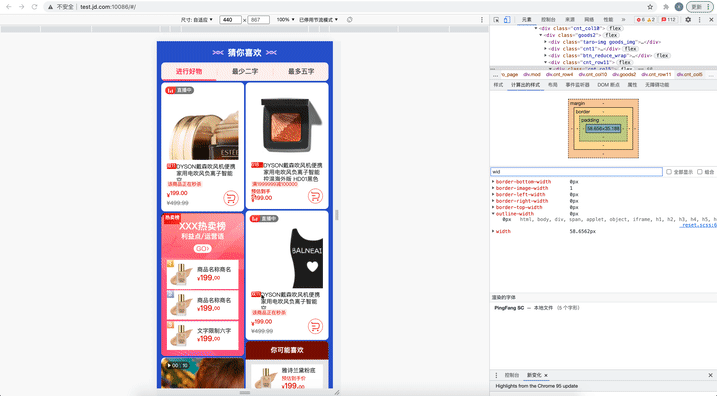Expand the width computed property
Viewport: 717px width, 396px height.
click(x=493, y=231)
